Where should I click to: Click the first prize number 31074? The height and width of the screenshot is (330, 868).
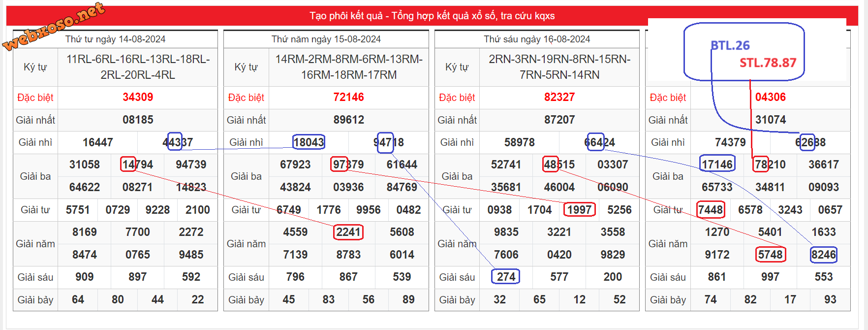click(x=770, y=120)
